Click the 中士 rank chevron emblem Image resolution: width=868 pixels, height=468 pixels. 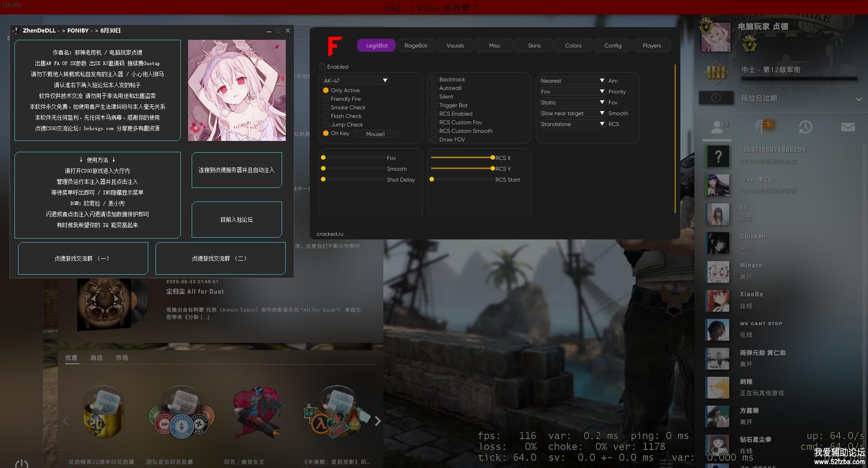tap(716, 72)
